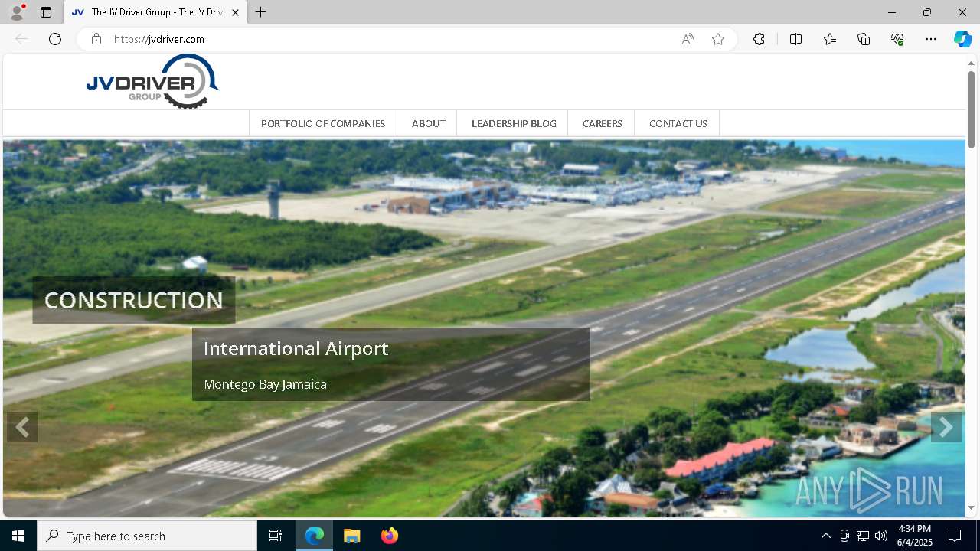The image size is (980, 551).
Task: Go to Leadership Blog
Action: 514,123
